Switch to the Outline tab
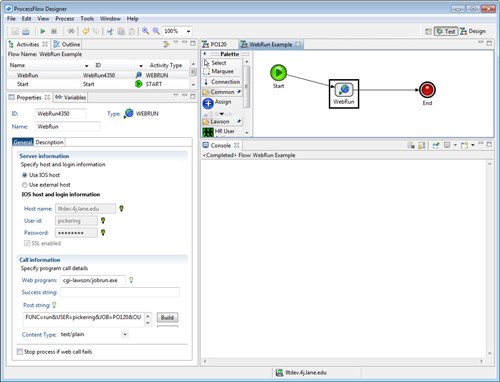The width and height of the screenshot is (500, 382). pyautogui.click(x=67, y=44)
